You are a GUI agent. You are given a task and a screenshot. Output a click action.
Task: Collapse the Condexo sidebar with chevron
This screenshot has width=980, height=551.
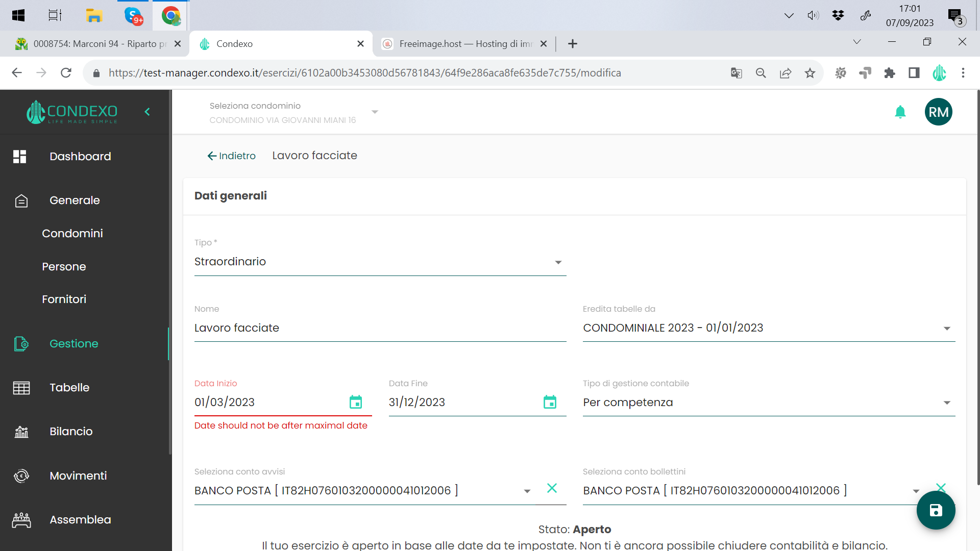(147, 112)
